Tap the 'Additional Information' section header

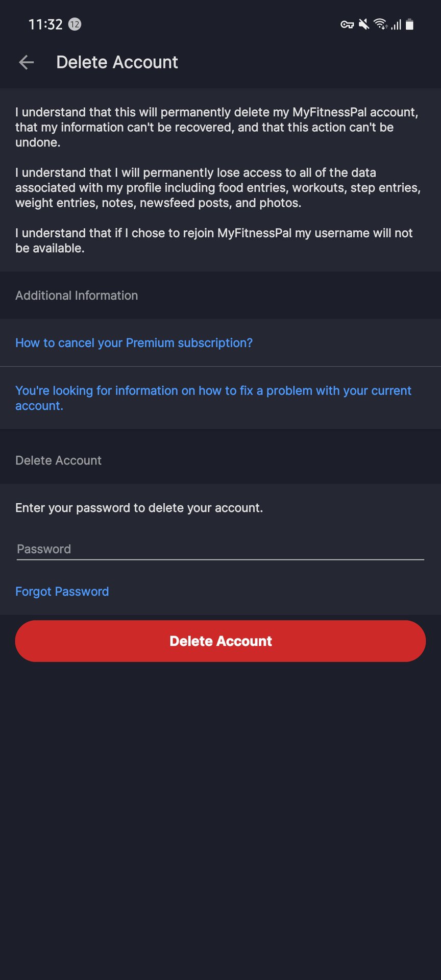pos(77,295)
